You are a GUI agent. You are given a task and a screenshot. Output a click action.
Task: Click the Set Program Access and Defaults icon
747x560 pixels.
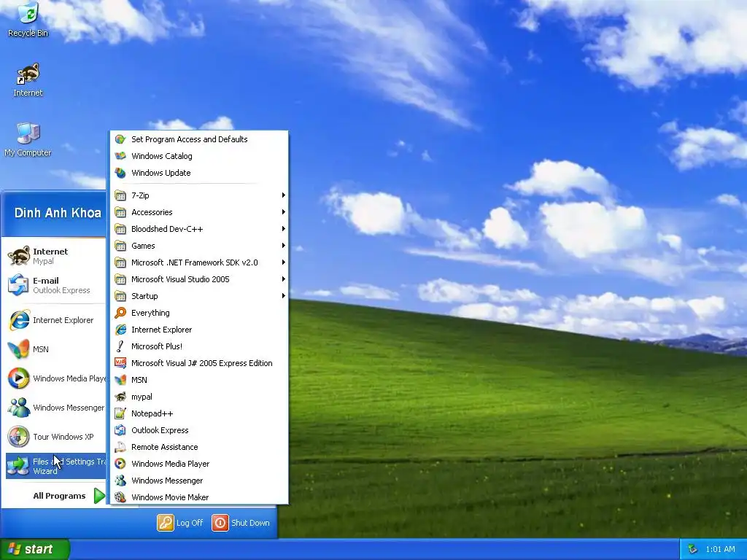pyautogui.click(x=120, y=139)
